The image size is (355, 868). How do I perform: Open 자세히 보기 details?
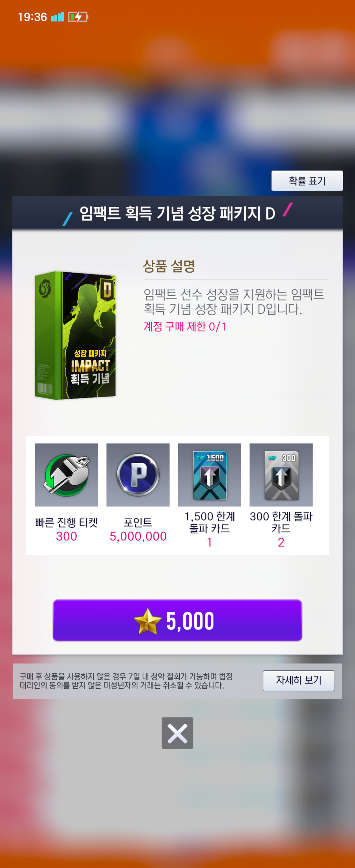299,680
